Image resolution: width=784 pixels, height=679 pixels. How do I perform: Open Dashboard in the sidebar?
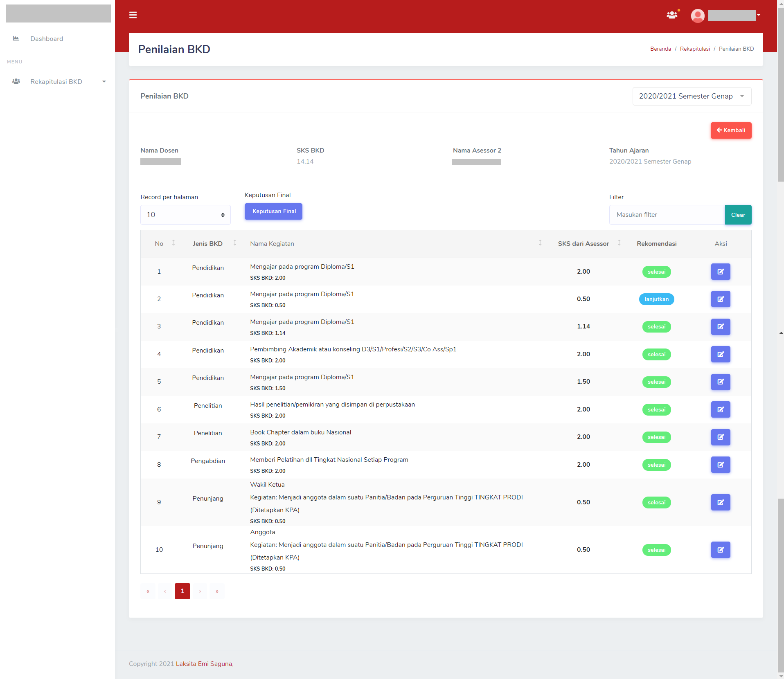click(47, 39)
